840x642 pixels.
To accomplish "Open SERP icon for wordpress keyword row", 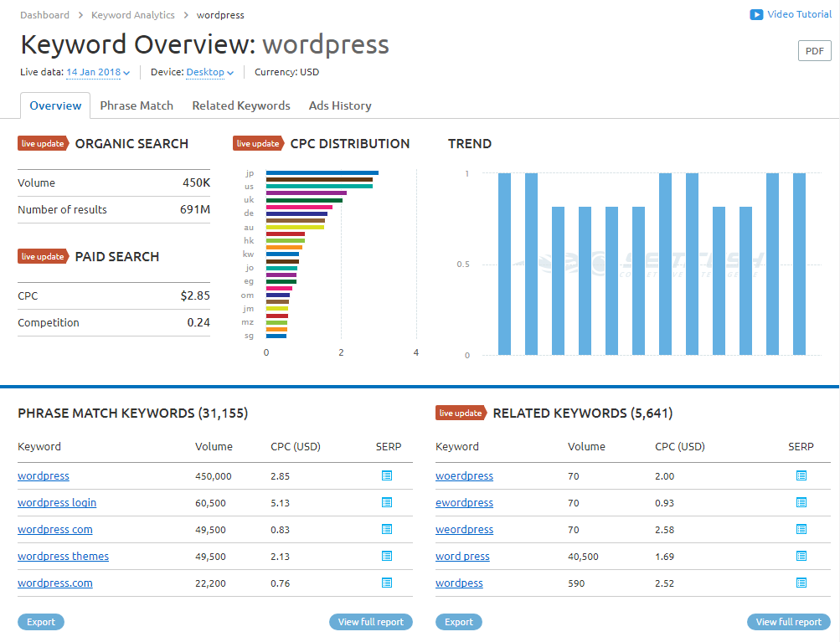I will 387,475.
